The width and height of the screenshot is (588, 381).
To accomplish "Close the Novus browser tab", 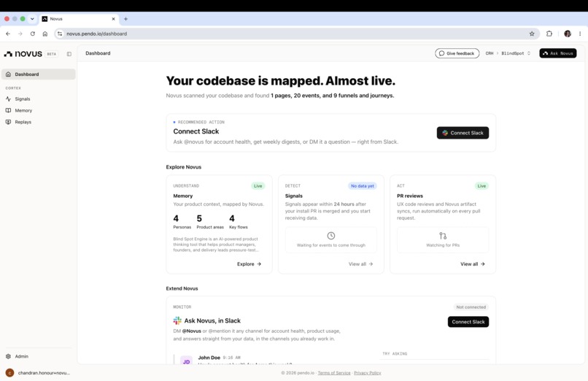I will (113, 19).
